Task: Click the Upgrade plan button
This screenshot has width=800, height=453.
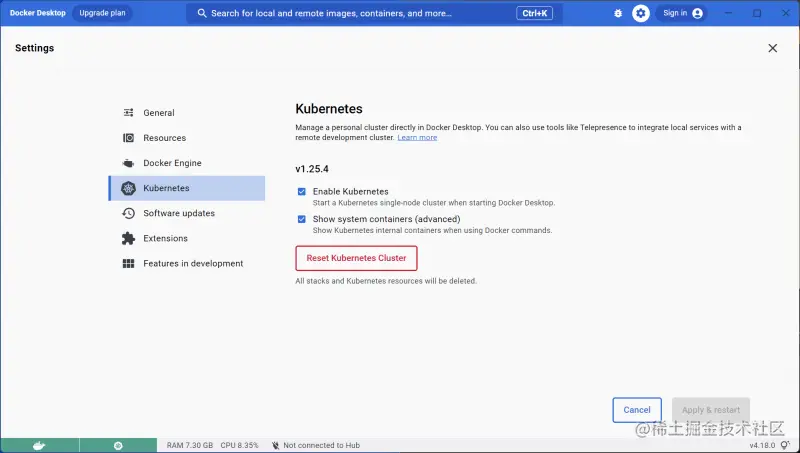Action: [102, 13]
